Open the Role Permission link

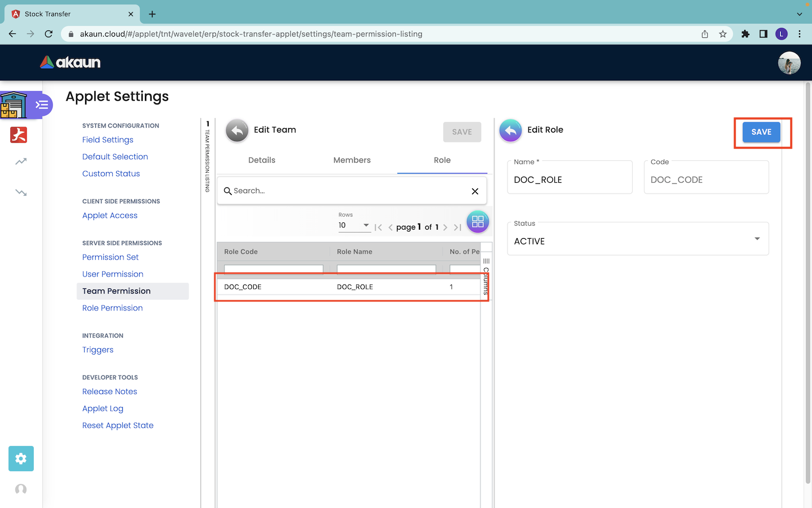click(112, 308)
